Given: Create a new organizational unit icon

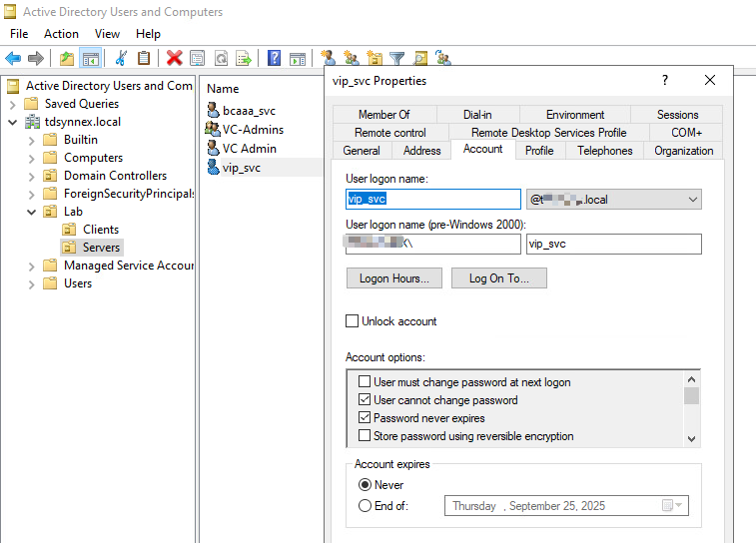Looking at the screenshot, I should (x=375, y=58).
